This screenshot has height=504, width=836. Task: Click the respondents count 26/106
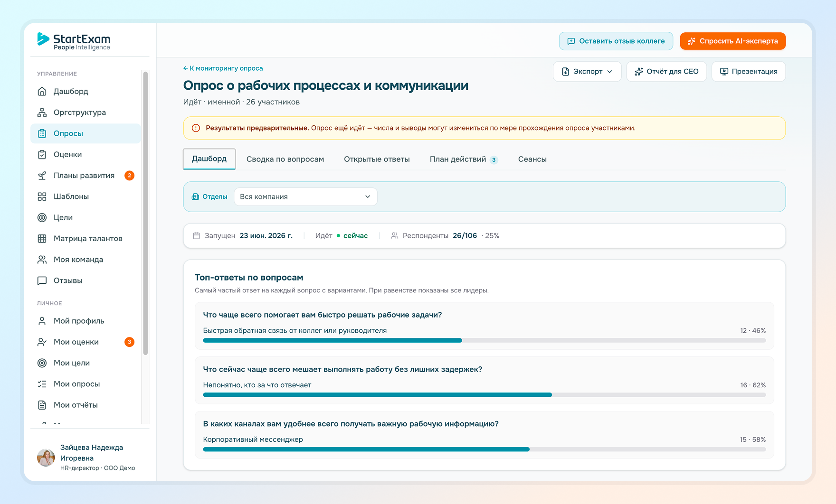click(x=465, y=235)
